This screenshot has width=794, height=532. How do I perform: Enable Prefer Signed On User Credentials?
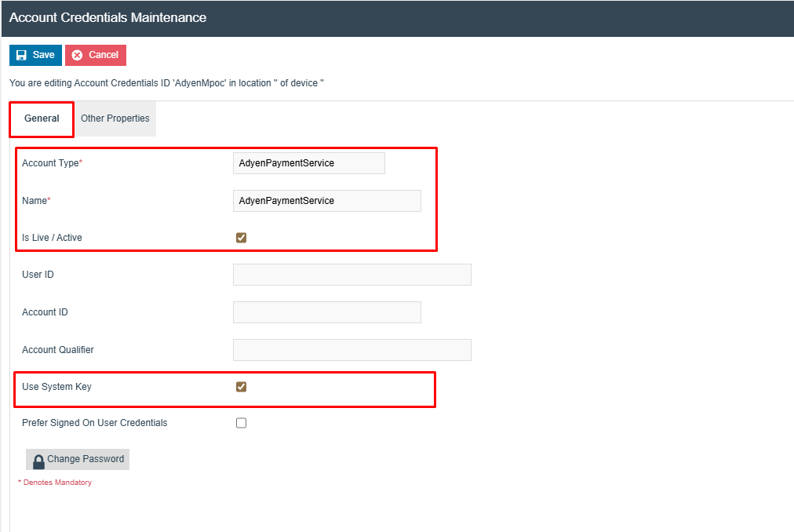tap(241, 423)
